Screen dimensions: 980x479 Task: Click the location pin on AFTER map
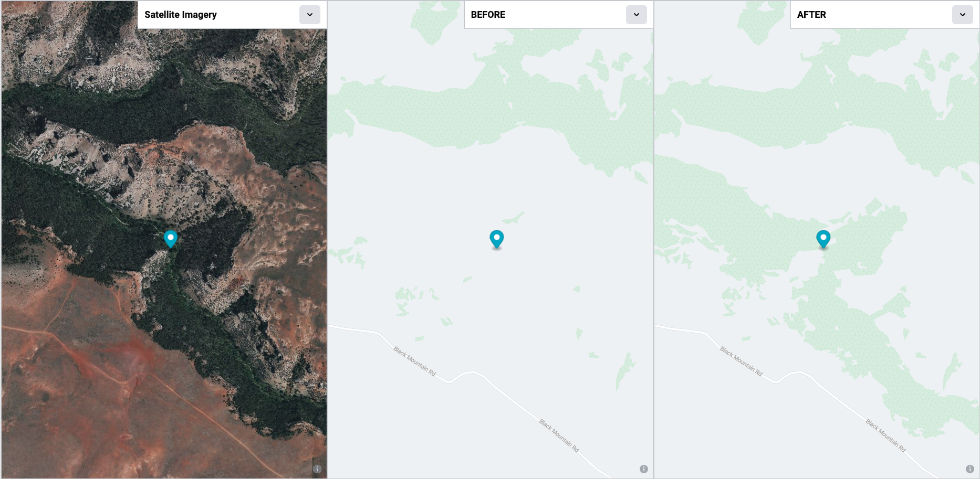point(823,239)
